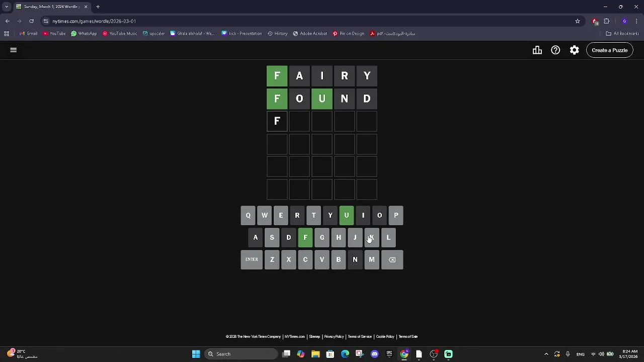
Task: Tap the L key on the keyboard
Action: pyautogui.click(x=388, y=238)
